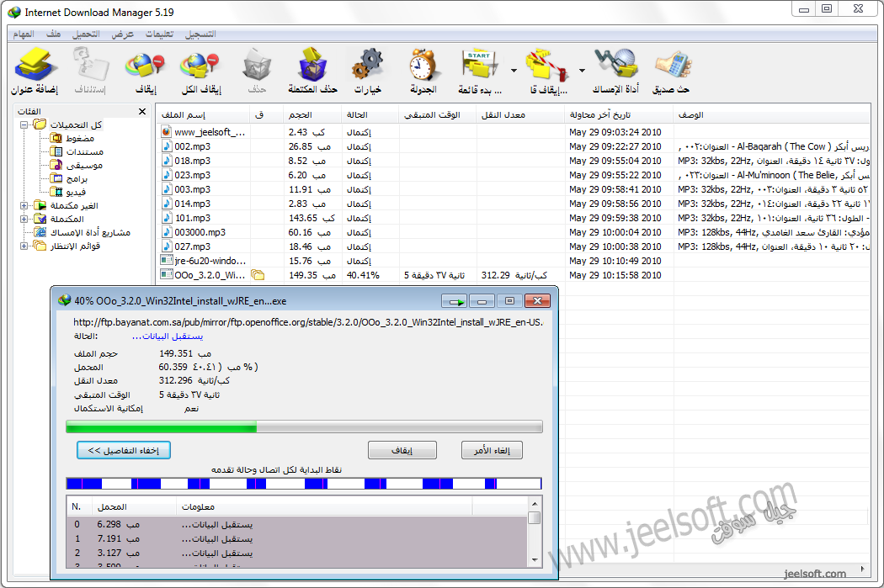The height and width of the screenshot is (588, 884).
Task: Open the Registration (التسجيل) menu
Action: (x=200, y=34)
